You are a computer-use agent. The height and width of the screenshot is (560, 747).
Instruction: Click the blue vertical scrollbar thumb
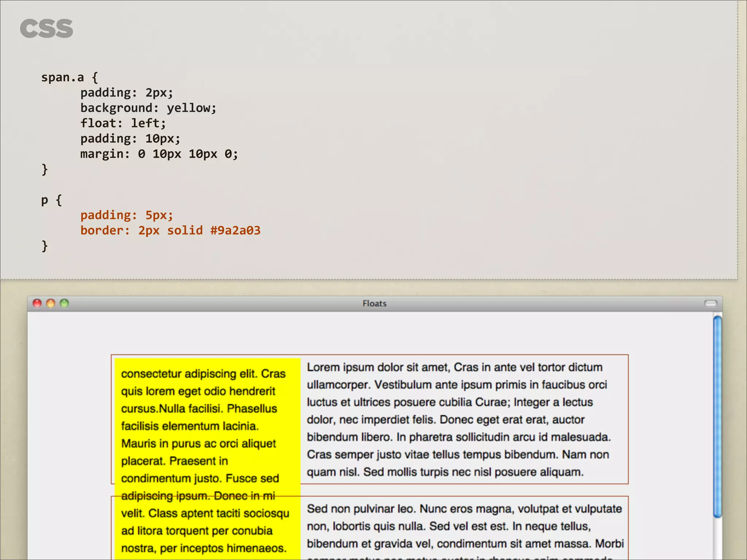[717, 417]
